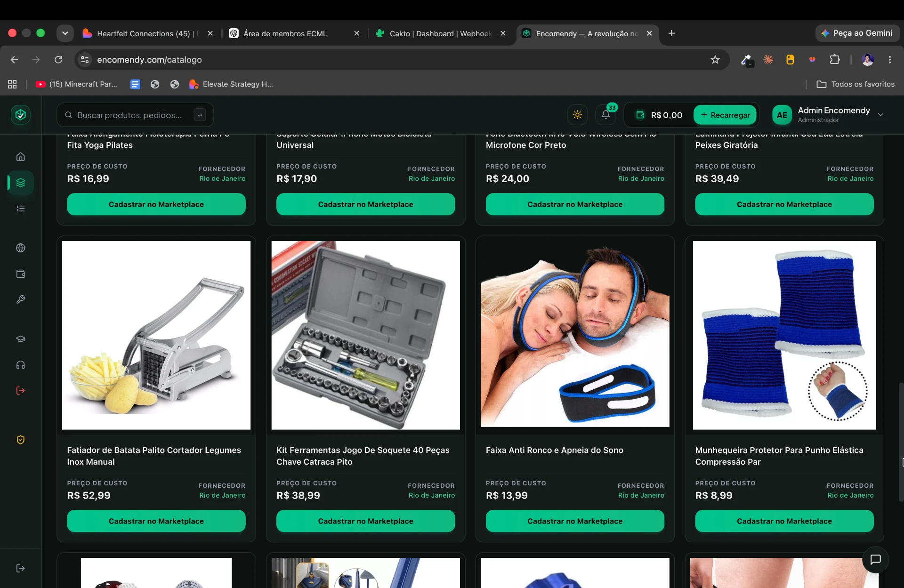Click the logout icon at sidebar bottom

pos(21,568)
